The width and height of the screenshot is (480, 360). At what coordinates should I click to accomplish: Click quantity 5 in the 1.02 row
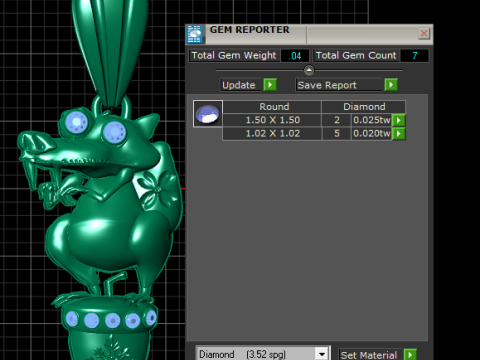click(x=337, y=134)
